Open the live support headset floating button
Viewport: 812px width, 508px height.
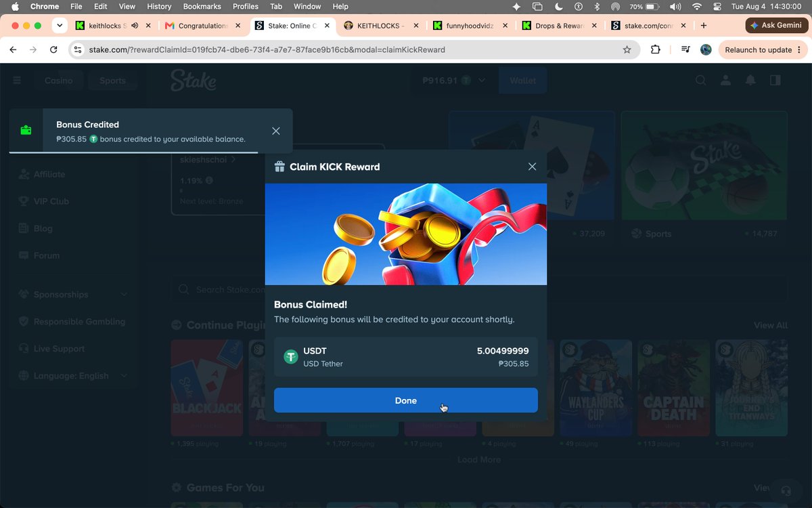coord(785,490)
